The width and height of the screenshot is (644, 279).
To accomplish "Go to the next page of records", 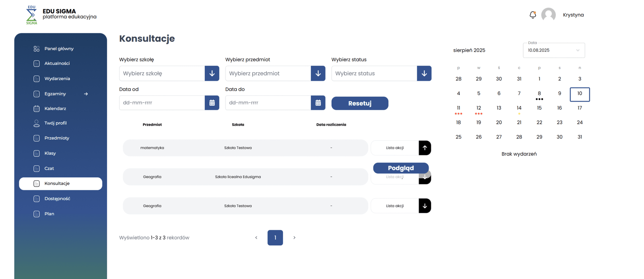I will pos(294,238).
